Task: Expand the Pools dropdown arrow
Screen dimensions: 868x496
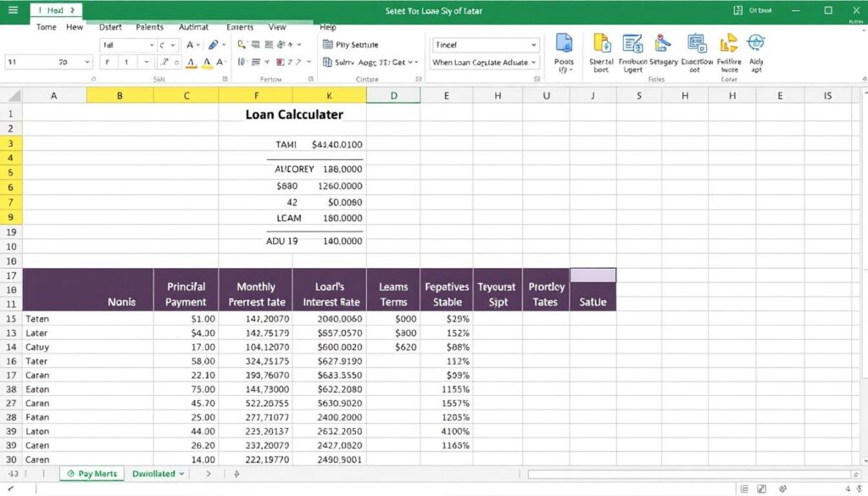Action: click(x=570, y=70)
